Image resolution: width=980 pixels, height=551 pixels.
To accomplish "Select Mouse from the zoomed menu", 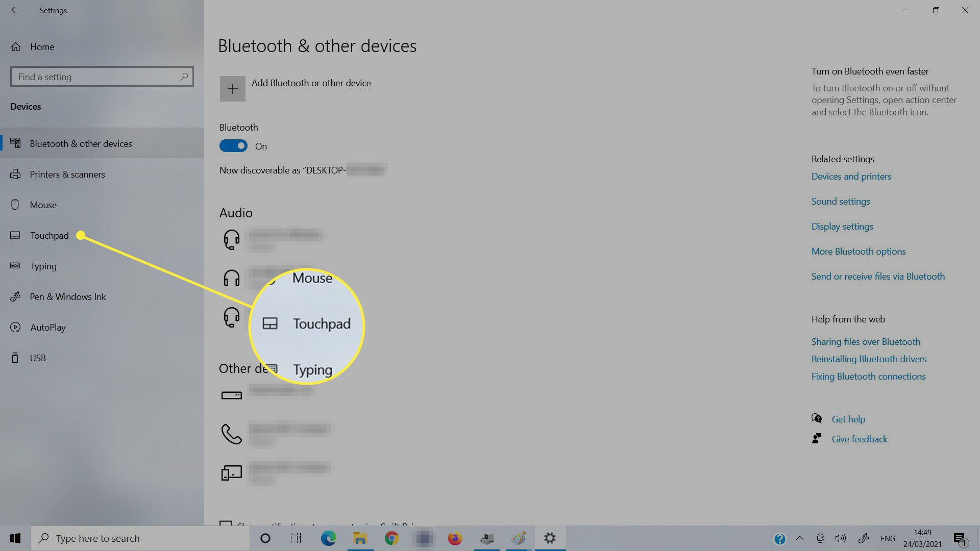I will 313,277.
